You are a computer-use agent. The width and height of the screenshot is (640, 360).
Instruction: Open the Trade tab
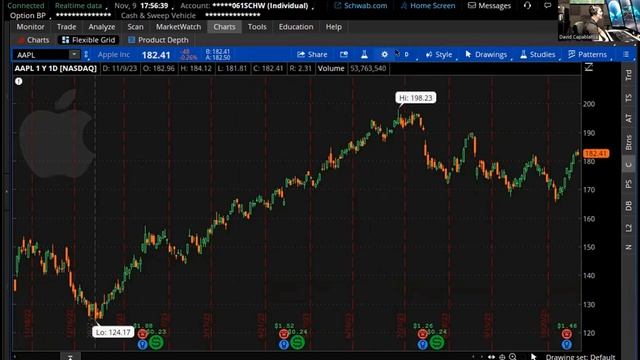pos(67,27)
